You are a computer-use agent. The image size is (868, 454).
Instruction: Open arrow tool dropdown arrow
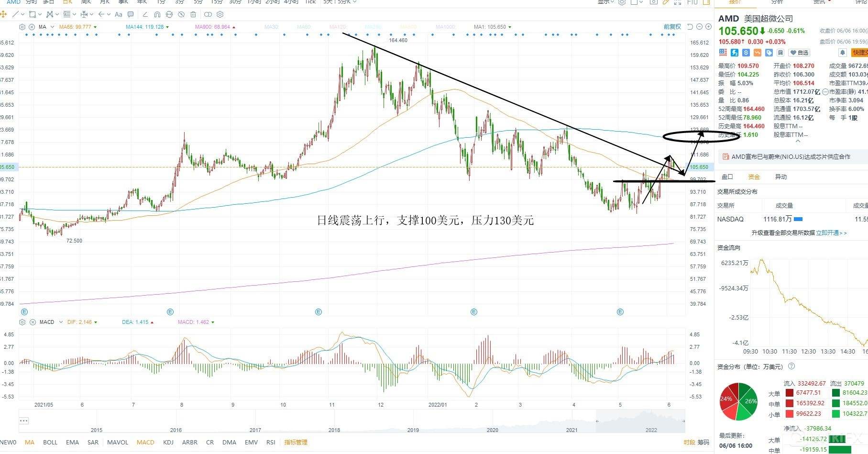pos(109,14)
